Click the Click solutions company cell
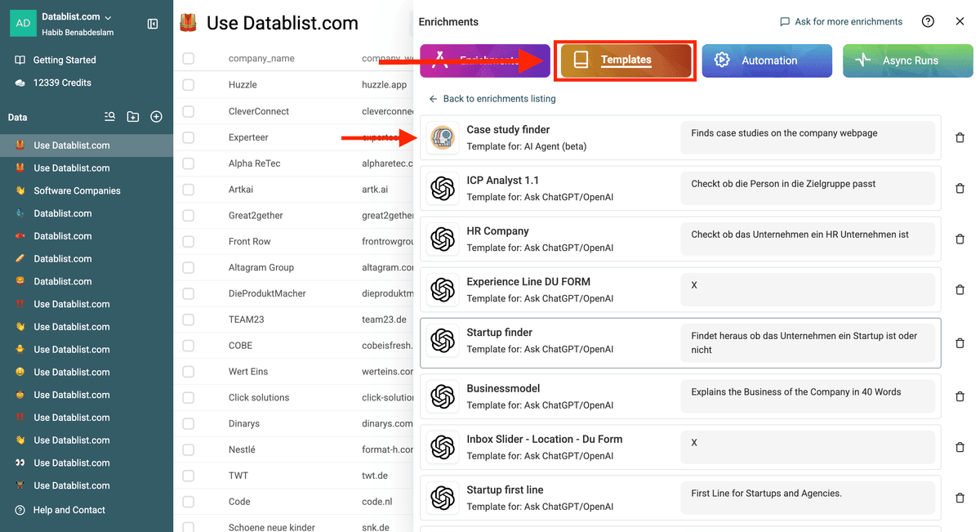 pos(259,397)
